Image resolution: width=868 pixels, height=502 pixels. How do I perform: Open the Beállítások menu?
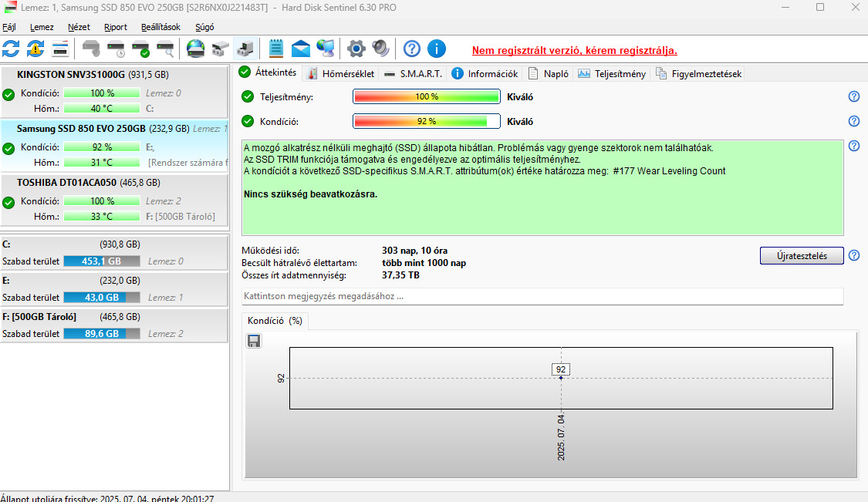[x=160, y=27]
